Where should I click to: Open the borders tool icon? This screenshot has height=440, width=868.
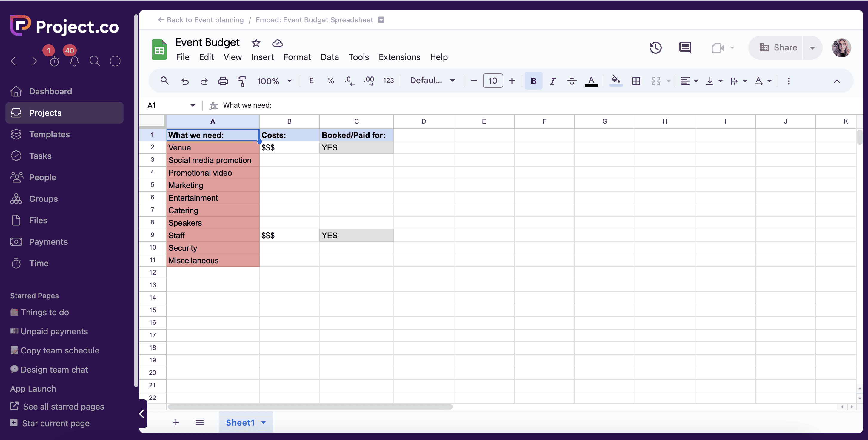click(x=636, y=81)
